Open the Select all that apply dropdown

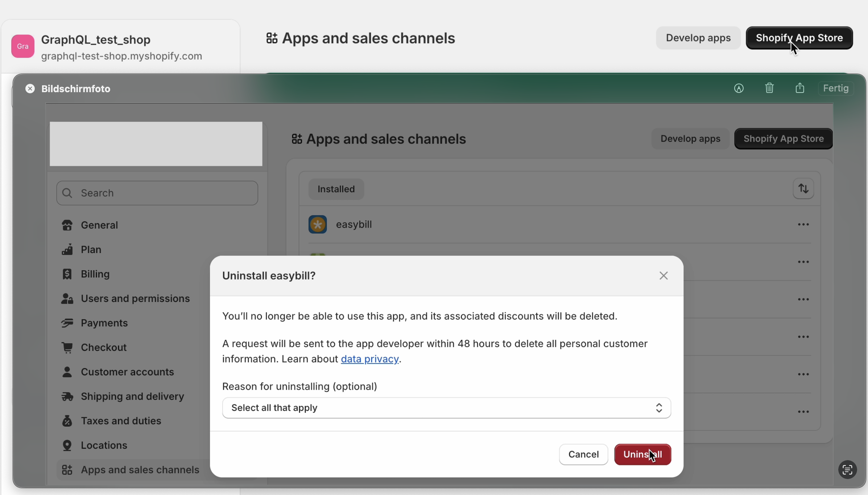tap(446, 408)
